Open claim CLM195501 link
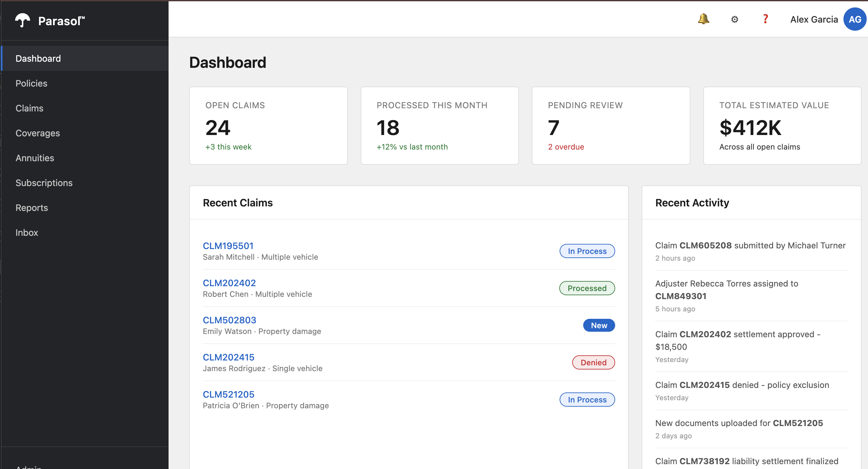This screenshot has height=469, width=868. [x=228, y=246]
